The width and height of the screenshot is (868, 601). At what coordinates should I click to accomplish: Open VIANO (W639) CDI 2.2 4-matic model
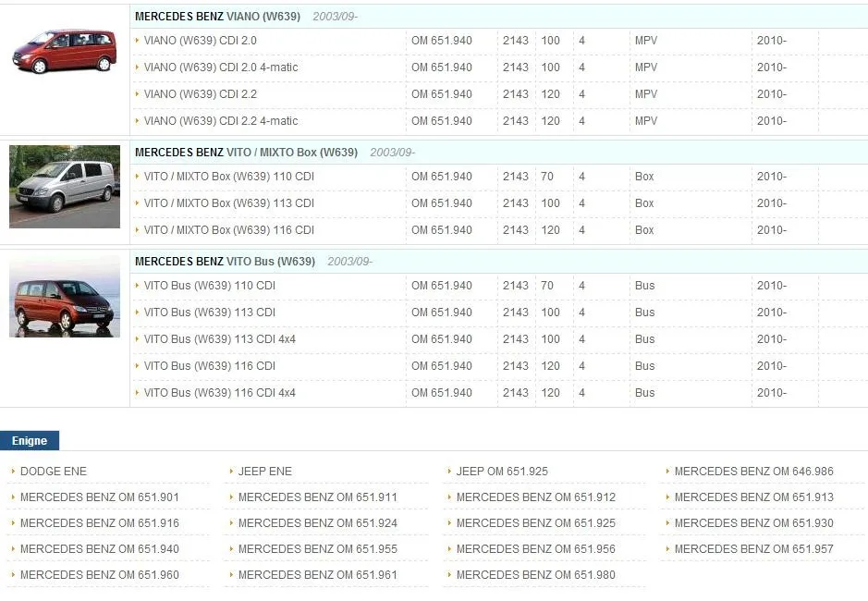(221, 121)
